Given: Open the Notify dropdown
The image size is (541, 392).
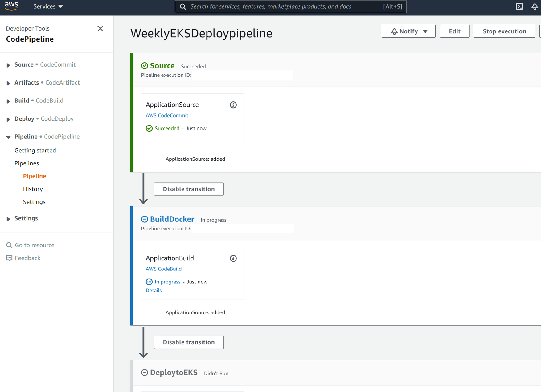Looking at the screenshot, I should (x=408, y=31).
